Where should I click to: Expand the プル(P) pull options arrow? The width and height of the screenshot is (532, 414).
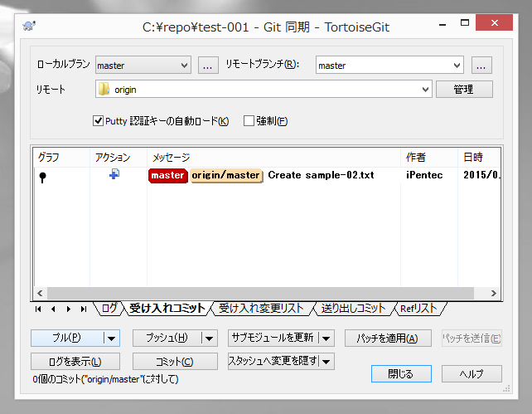pyautogui.click(x=112, y=339)
